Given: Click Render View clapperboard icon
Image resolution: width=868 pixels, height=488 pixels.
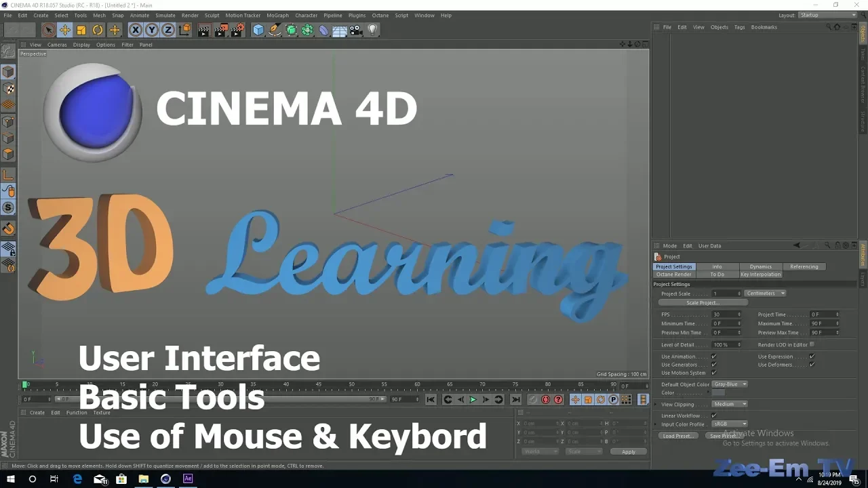Looking at the screenshot, I should click(204, 30).
